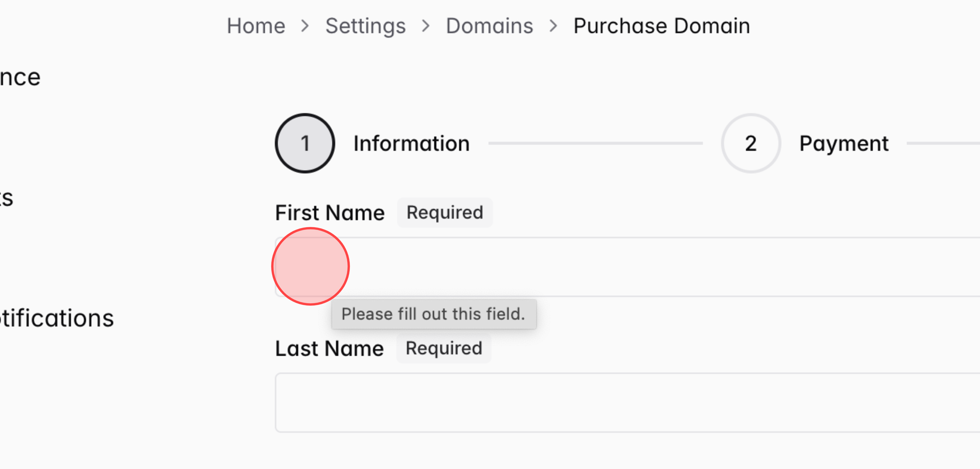The height and width of the screenshot is (469, 980).
Task: Select the Payment step label
Action: 844,144
